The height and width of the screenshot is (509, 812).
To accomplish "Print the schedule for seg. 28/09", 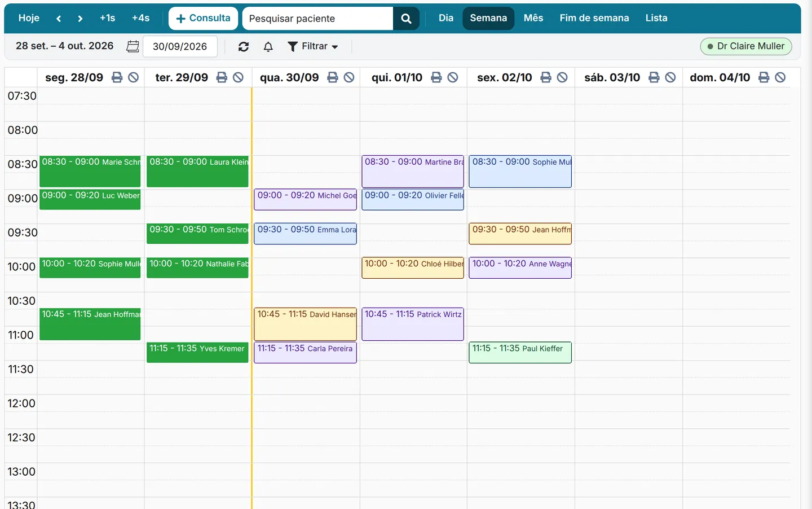I will [x=117, y=77].
